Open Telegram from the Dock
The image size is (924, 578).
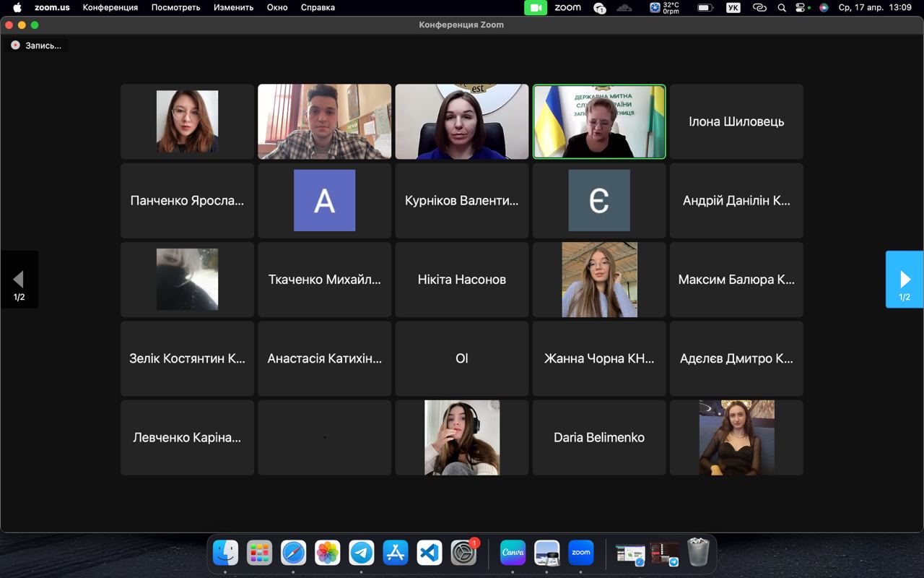point(362,553)
